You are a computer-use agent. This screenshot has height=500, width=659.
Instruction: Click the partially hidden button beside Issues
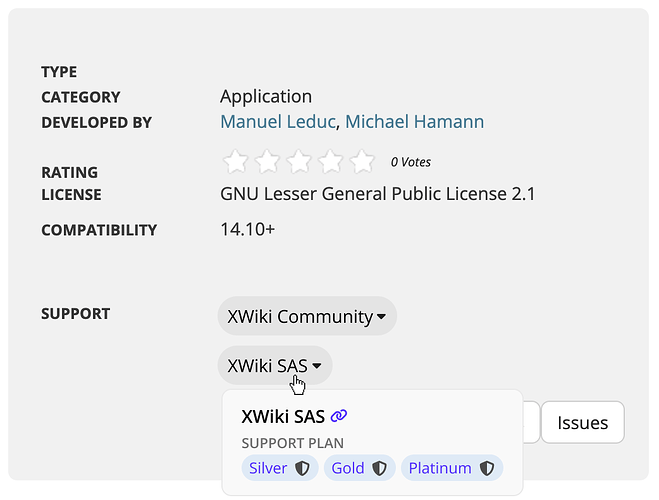tap(531, 423)
